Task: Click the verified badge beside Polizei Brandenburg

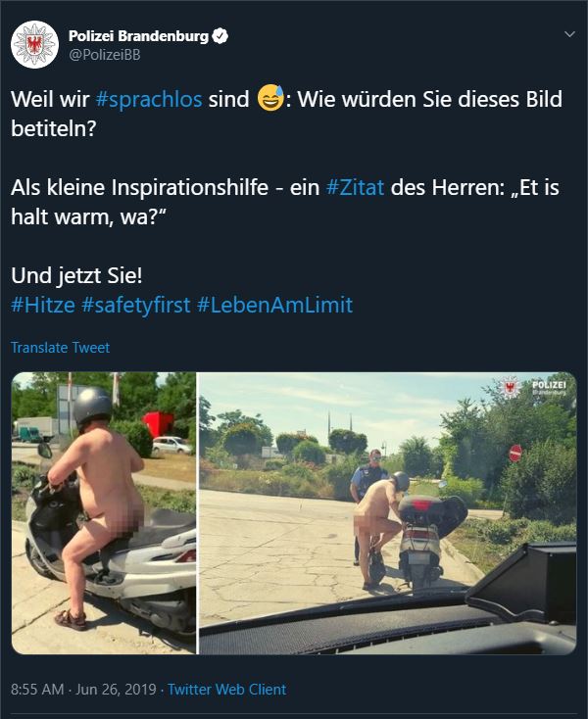Action: click(220, 36)
